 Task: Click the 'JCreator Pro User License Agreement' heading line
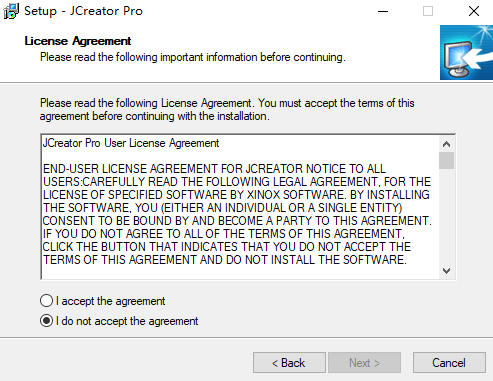(131, 143)
